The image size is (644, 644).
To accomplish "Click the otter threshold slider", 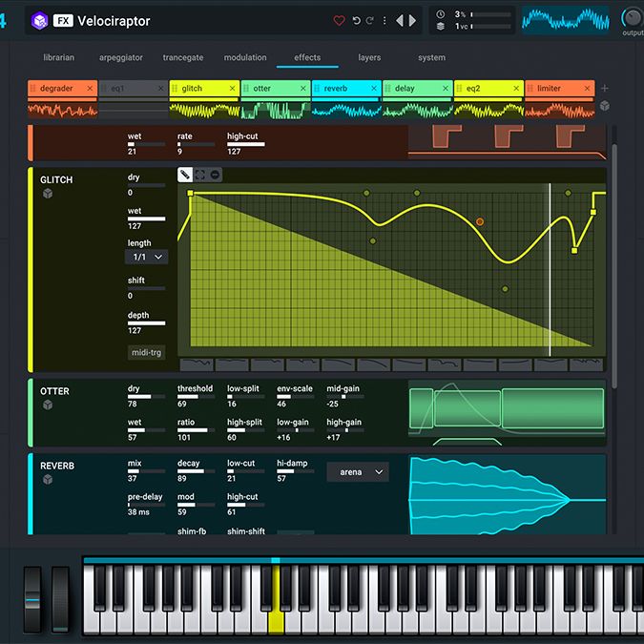I will pyautogui.click(x=197, y=397).
